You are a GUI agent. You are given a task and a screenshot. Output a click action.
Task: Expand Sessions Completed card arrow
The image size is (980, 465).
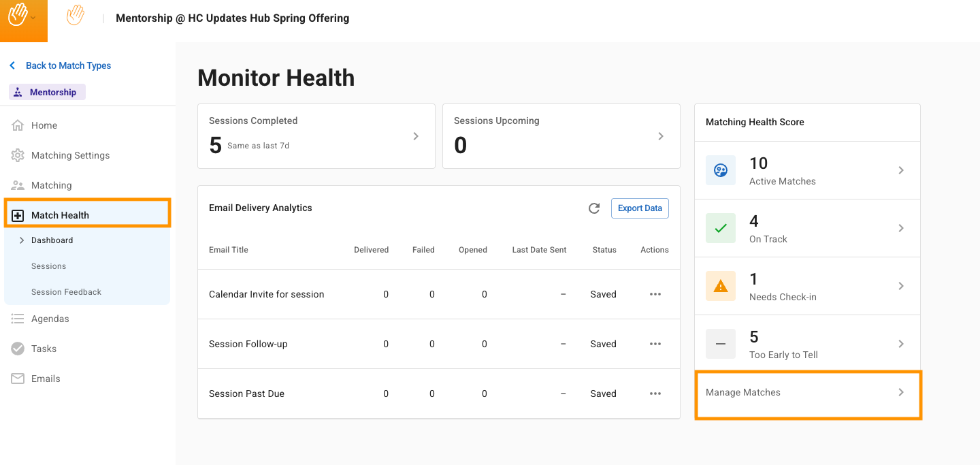click(416, 136)
